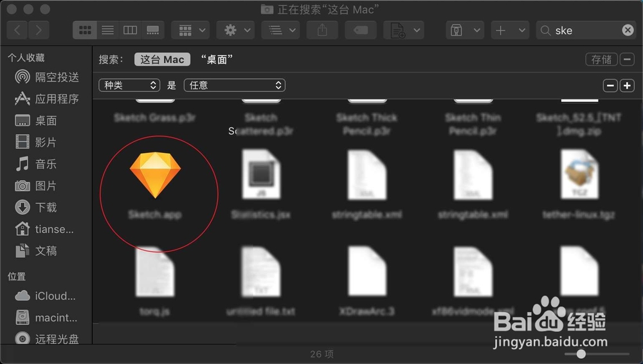The height and width of the screenshot is (364, 643).
Task: Open Movies 影片 in sidebar
Action: click(36, 142)
